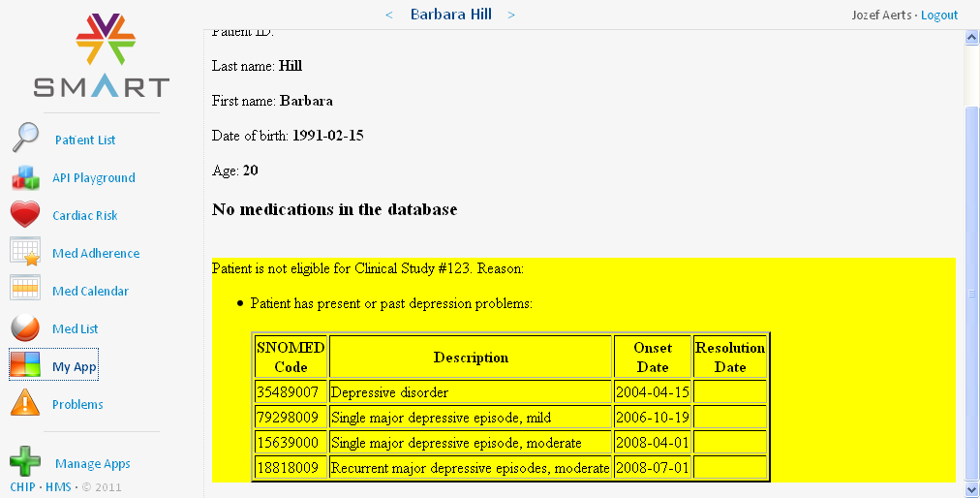
Task: Go to next patient with right arrow
Action: point(511,15)
